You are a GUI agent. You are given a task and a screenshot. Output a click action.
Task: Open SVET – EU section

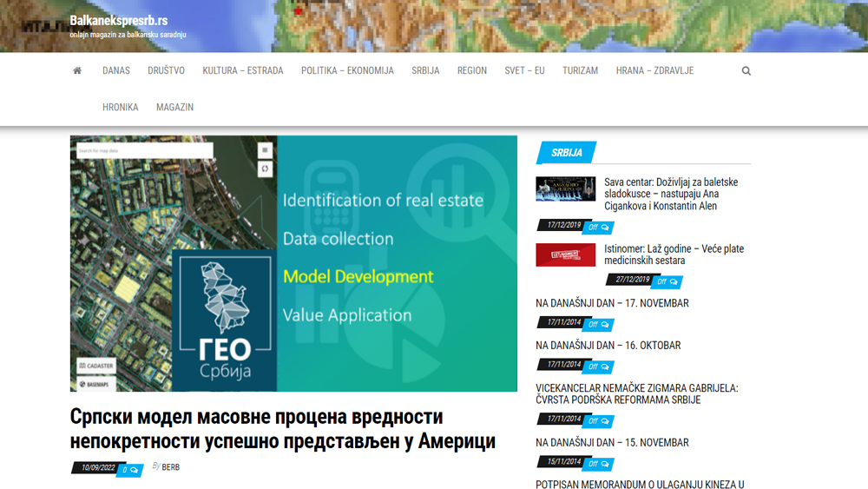[525, 71]
